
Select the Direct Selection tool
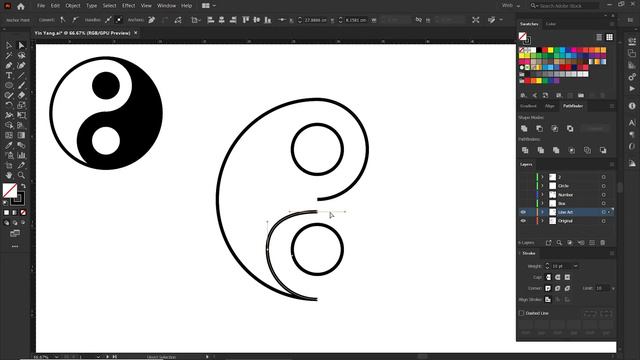21,45
